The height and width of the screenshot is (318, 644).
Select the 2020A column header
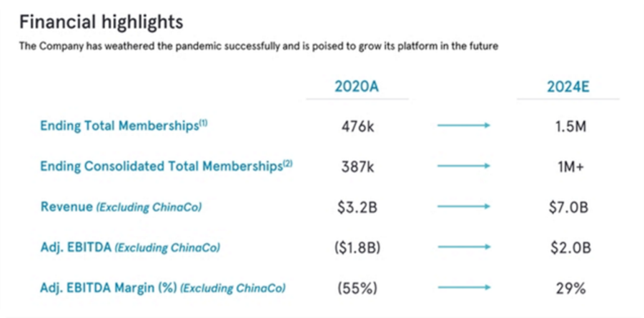click(x=357, y=87)
